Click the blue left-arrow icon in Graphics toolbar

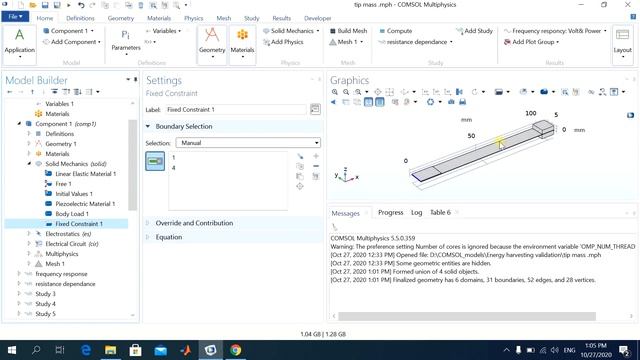(x=334, y=102)
